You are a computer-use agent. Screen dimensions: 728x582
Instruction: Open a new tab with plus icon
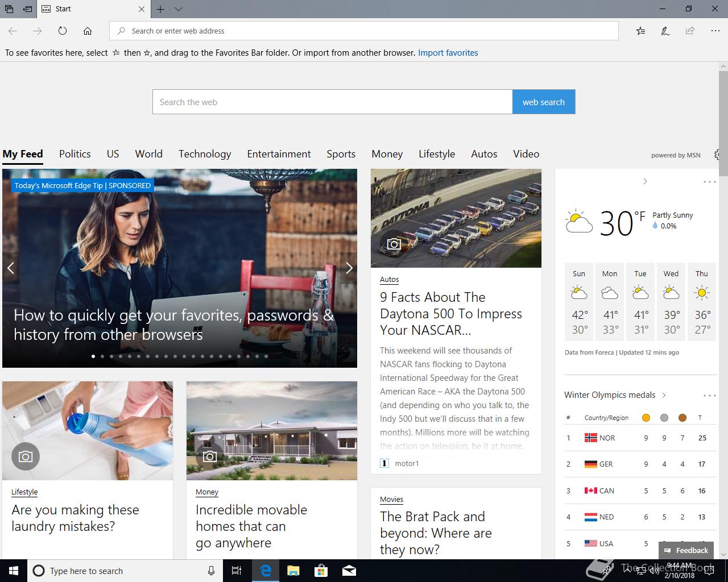(x=160, y=9)
